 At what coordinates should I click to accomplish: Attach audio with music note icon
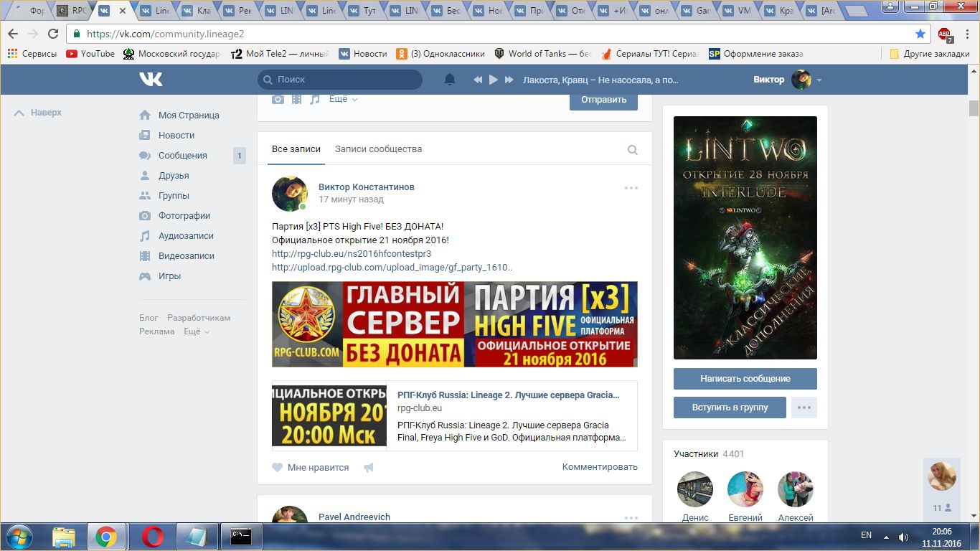[x=314, y=100]
